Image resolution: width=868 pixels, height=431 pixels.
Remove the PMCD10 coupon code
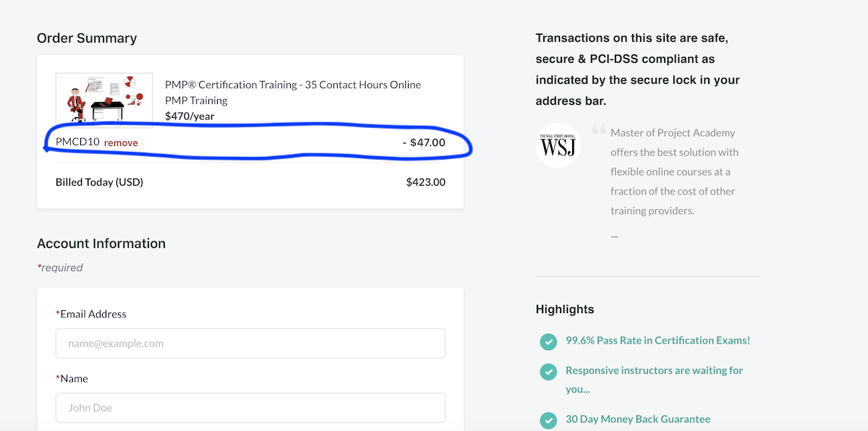(121, 143)
